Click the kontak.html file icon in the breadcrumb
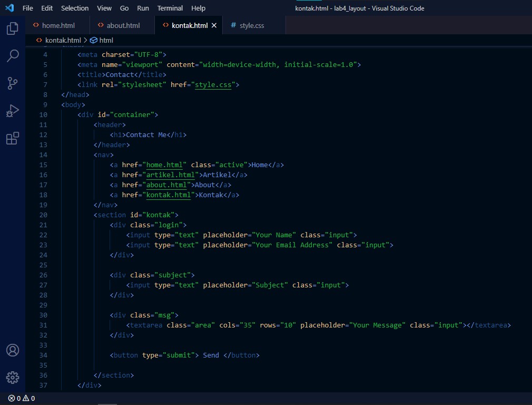532x405 pixels. coord(38,40)
